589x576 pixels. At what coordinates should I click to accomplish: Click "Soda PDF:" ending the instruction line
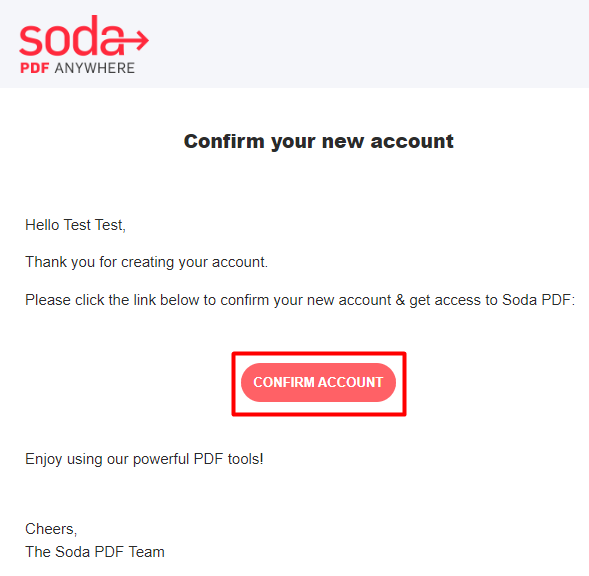click(539, 300)
